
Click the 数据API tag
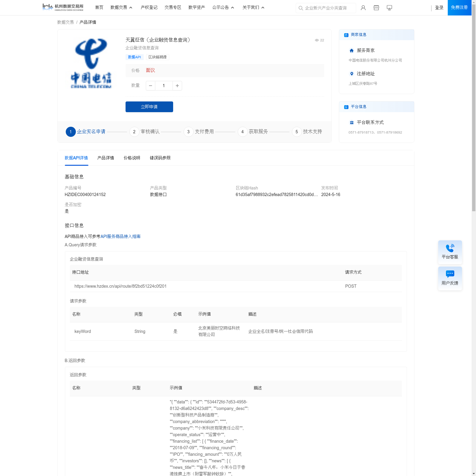coord(134,57)
